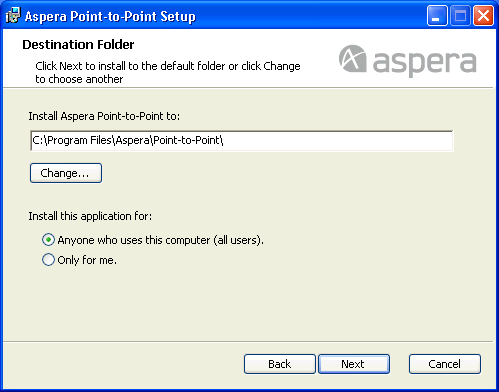Focus the install path input field

pos(242,141)
